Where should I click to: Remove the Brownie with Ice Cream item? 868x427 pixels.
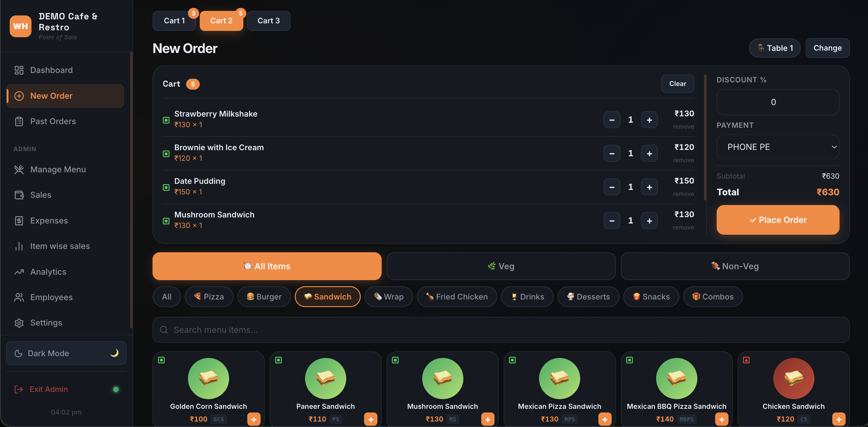coord(683,160)
